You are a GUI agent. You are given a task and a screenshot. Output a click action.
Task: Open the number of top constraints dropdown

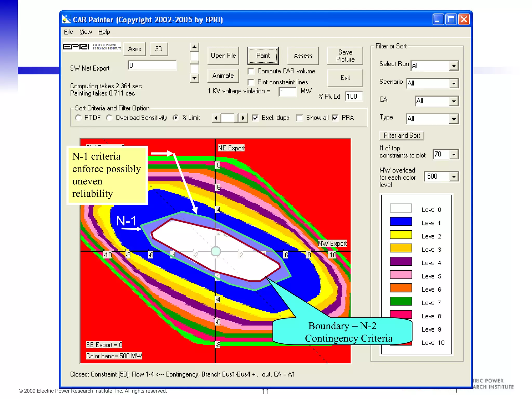(454, 155)
